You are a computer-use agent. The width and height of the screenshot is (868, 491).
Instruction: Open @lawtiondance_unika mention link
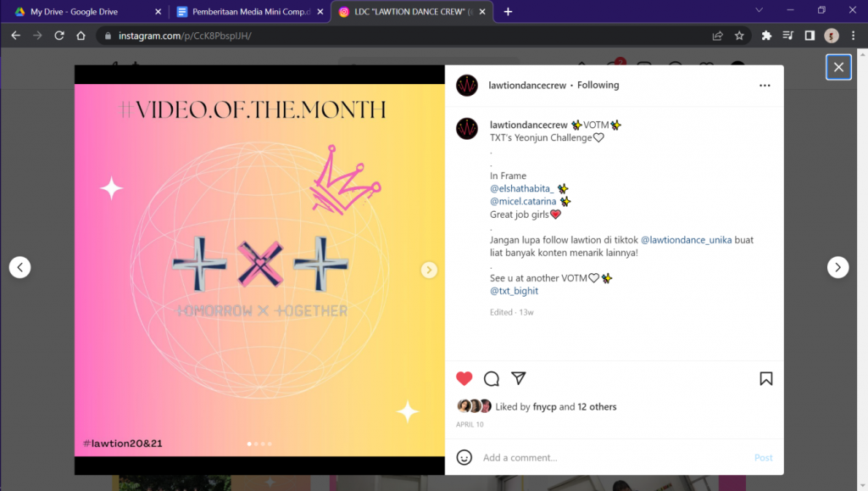point(686,240)
